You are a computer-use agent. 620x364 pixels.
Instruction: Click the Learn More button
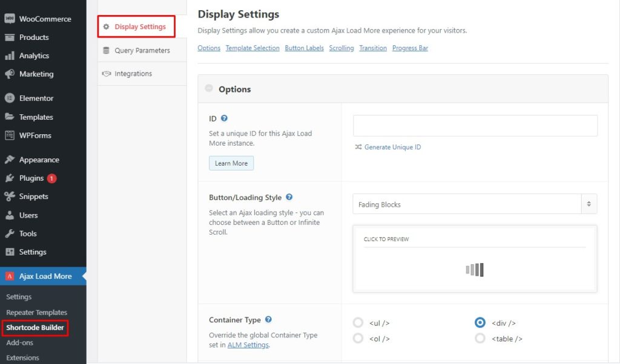coord(231,163)
